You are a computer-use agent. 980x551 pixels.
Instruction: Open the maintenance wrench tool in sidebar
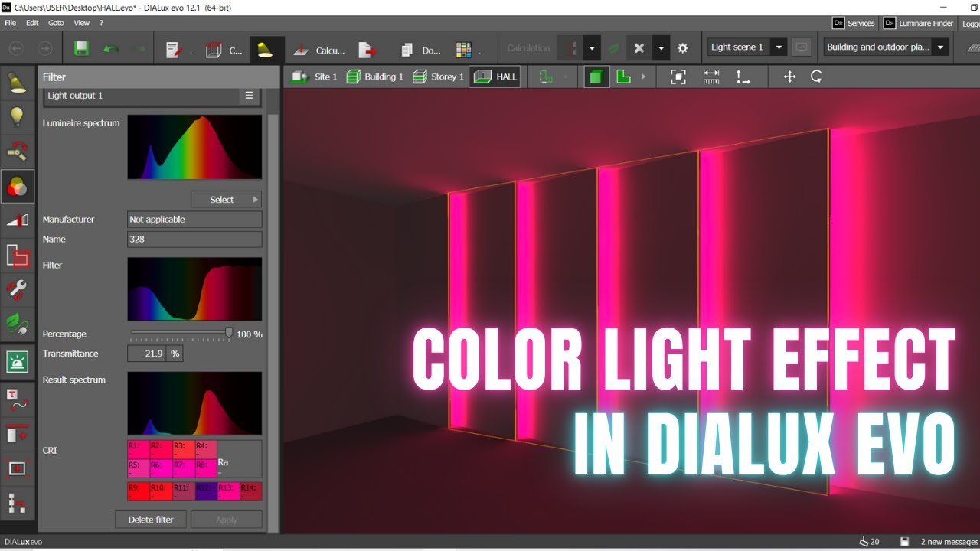click(17, 289)
